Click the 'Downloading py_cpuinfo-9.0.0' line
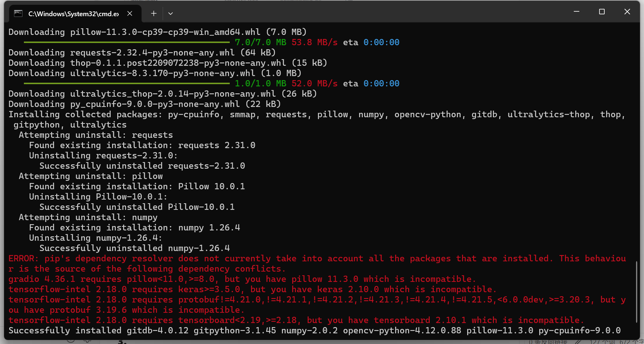 click(x=145, y=104)
